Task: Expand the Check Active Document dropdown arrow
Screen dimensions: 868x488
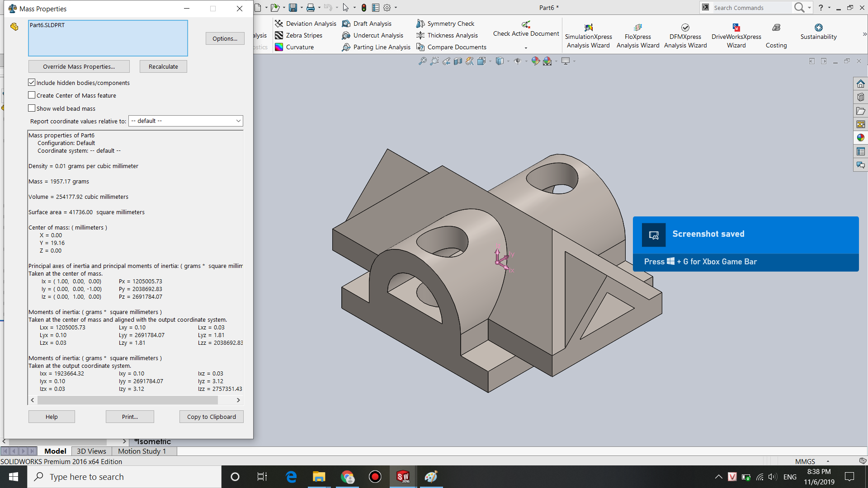Action: (x=526, y=48)
